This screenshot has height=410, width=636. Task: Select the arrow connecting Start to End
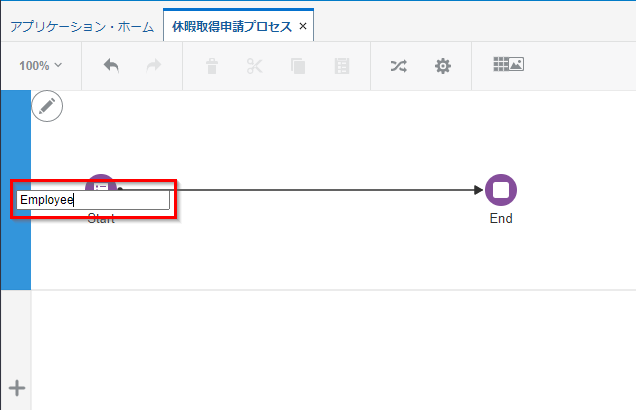(x=300, y=189)
